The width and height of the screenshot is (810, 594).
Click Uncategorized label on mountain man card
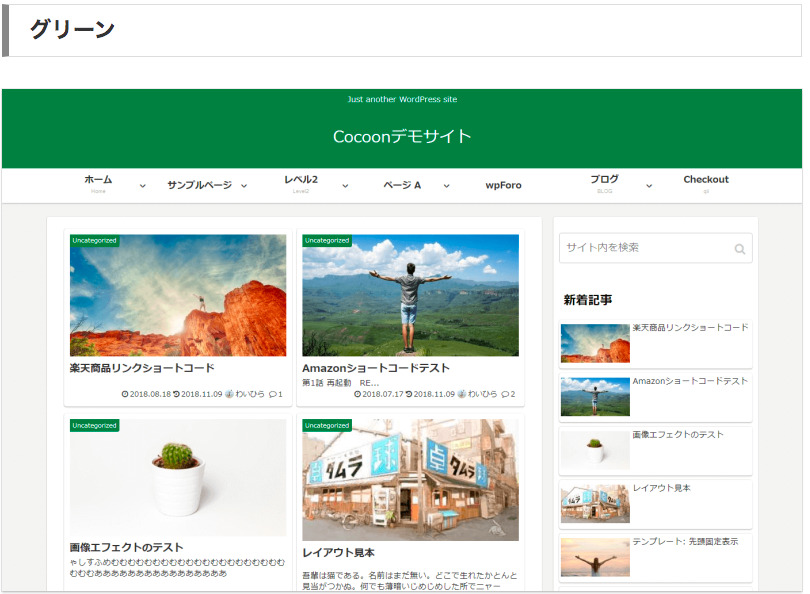(327, 241)
